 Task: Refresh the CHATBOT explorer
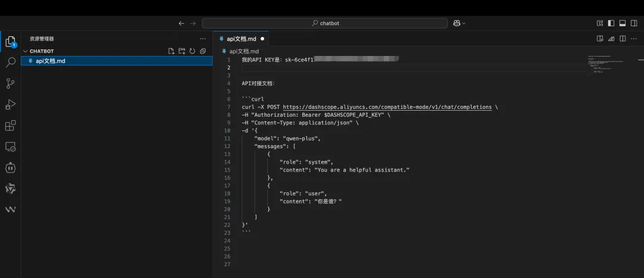(x=192, y=51)
